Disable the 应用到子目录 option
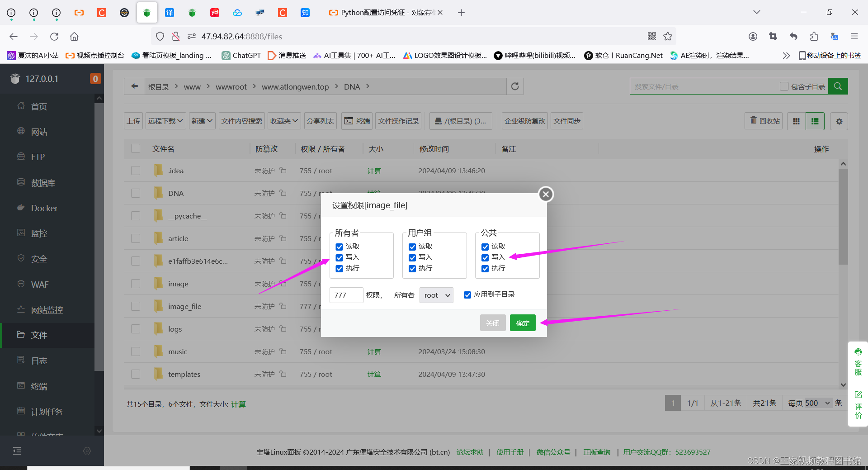 [467, 294]
